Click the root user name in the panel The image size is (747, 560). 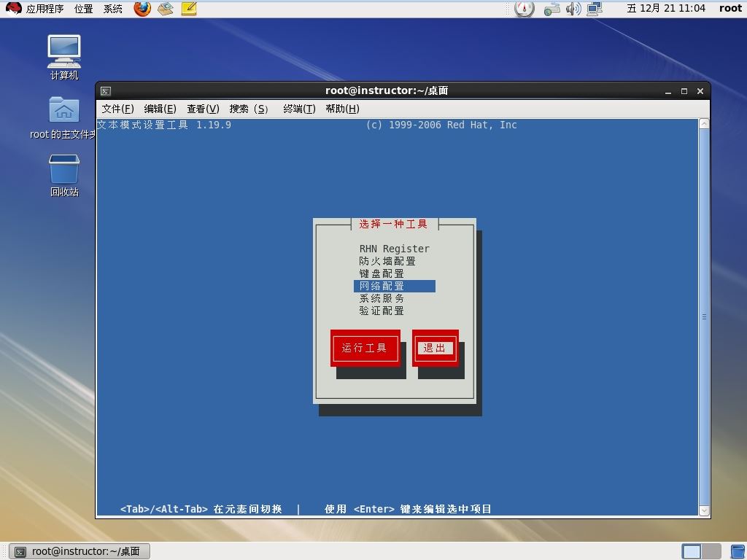[729, 9]
